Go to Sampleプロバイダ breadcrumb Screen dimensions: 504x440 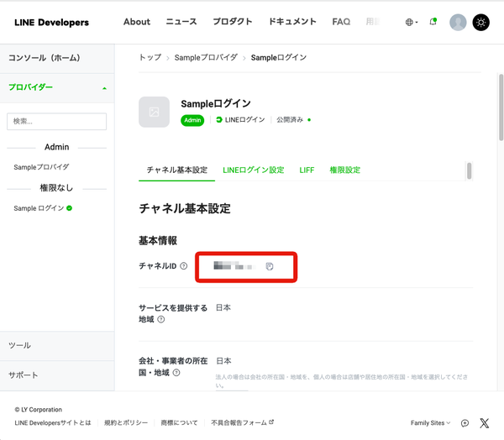pos(206,58)
